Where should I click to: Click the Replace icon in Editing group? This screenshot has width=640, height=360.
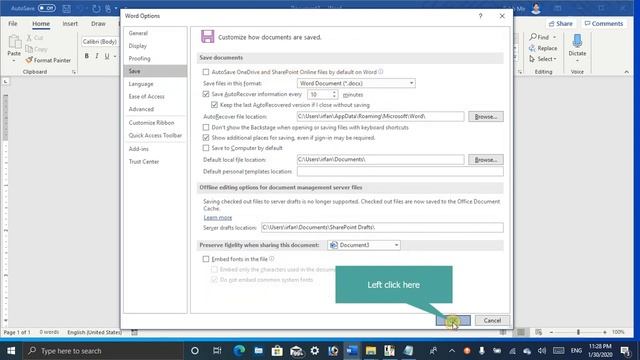(532, 48)
